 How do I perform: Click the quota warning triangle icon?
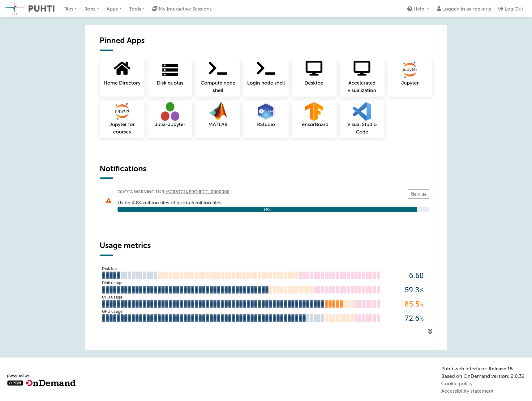point(109,201)
